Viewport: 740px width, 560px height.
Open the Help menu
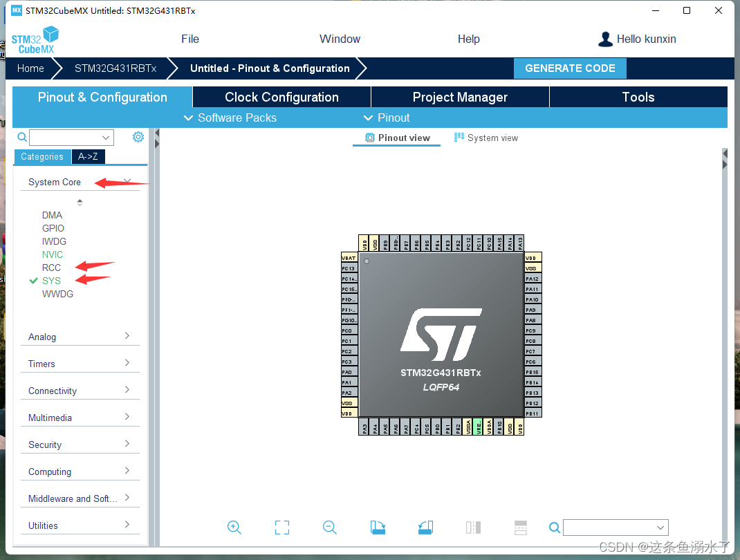pos(468,39)
